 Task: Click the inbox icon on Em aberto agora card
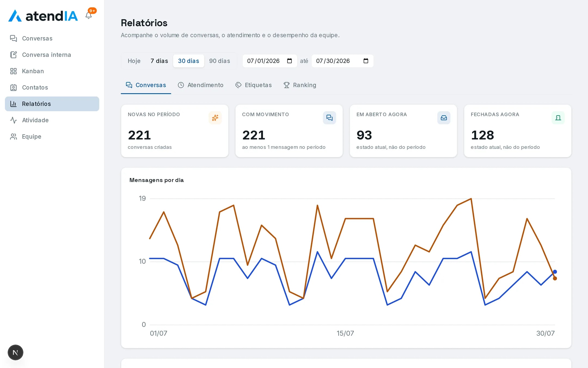click(444, 118)
